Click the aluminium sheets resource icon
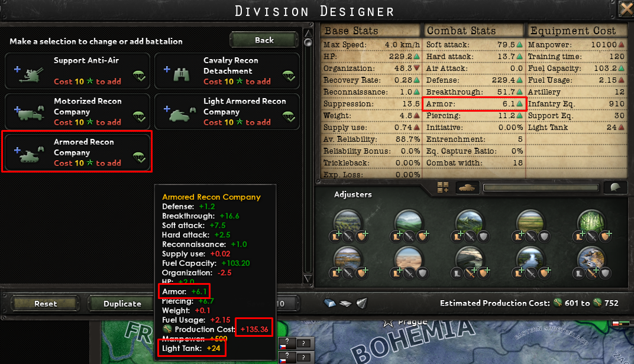Viewport: 634px width, 364px height. [345, 303]
